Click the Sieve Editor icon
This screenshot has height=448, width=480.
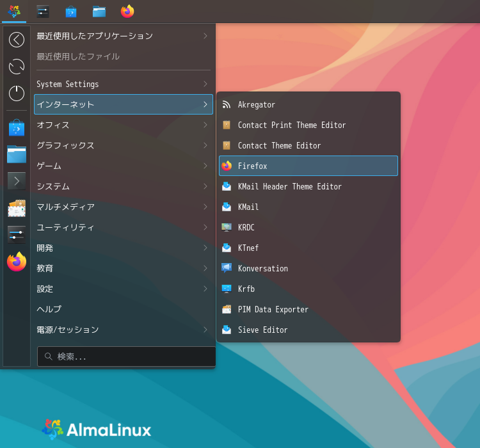click(x=226, y=330)
